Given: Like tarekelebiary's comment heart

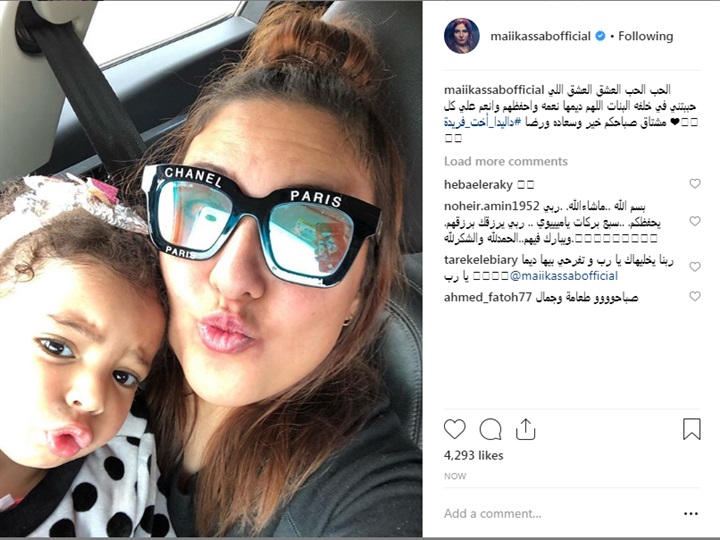Looking at the screenshot, I should (695, 267).
